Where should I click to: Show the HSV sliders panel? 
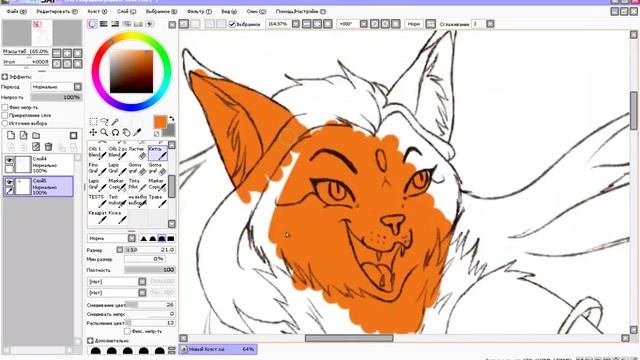(x=116, y=24)
